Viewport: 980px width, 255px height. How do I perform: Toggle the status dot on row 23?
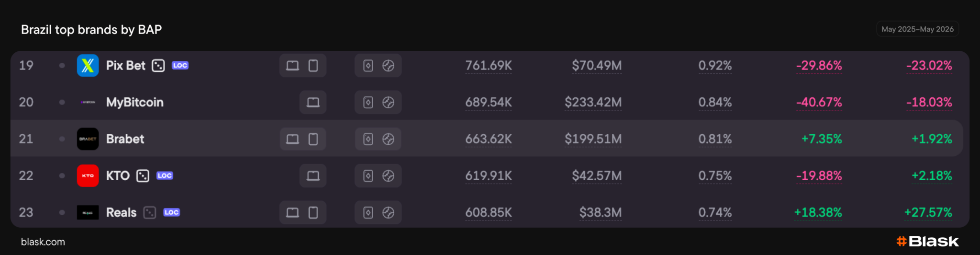pos(62,212)
